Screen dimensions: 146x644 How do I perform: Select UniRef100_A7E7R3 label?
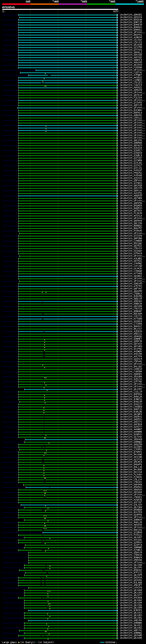pyautogui.click(x=131, y=286)
